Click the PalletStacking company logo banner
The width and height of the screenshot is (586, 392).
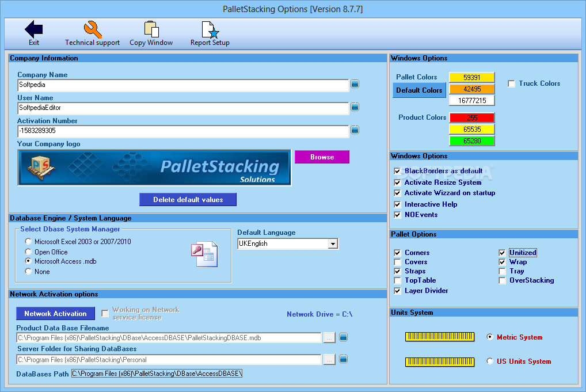click(x=154, y=168)
